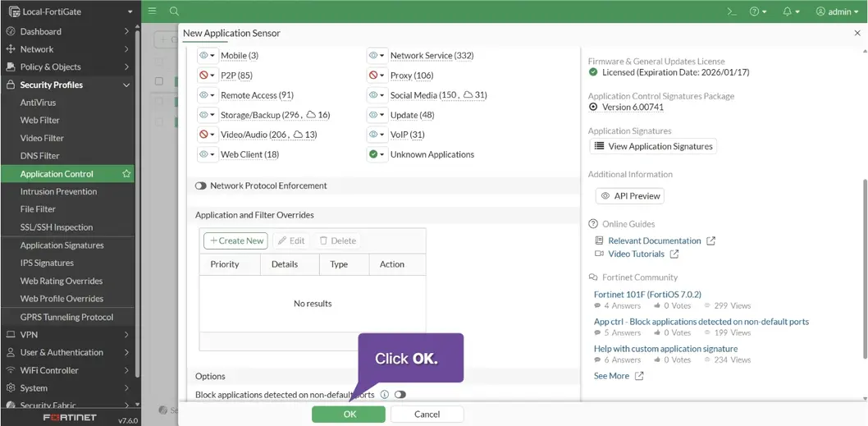Change block action for Video/Audio category

click(x=207, y=135)
